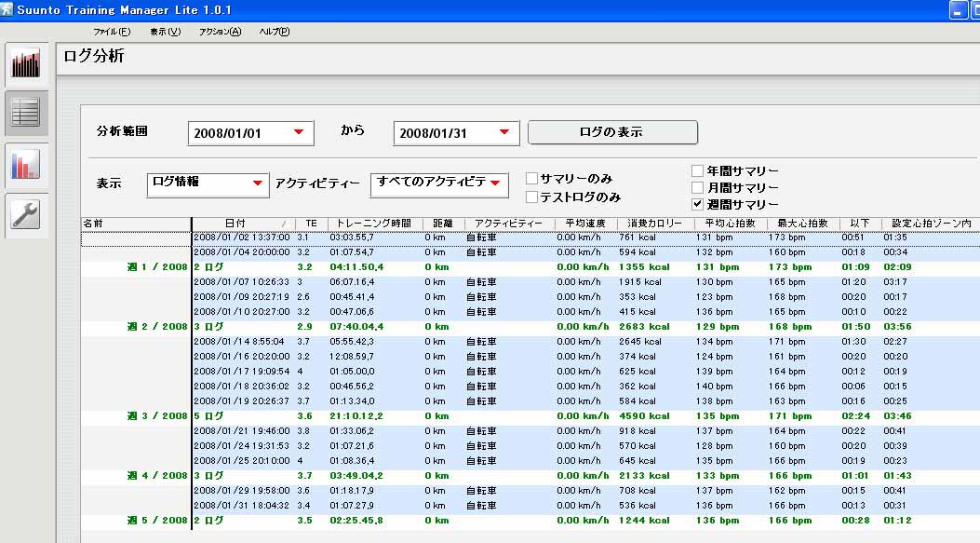Open the heart rate graph view icon
The width and height of the screenshot is (980, 543).
point(26,64)
